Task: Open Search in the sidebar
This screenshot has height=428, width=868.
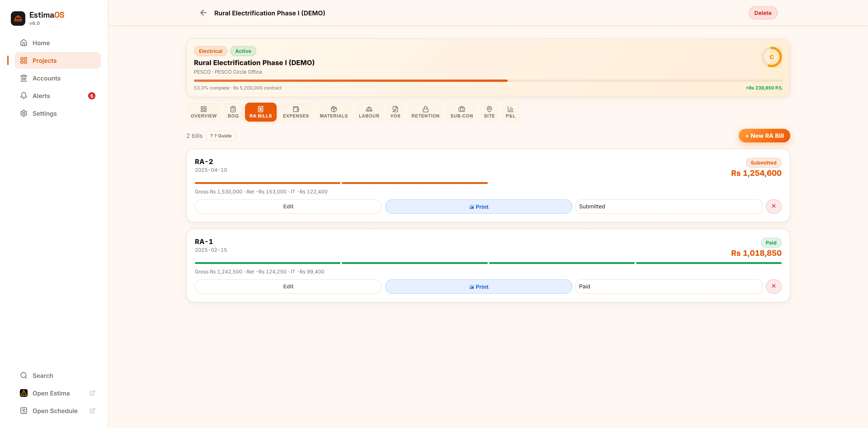Action: click(x=58, y=375)
